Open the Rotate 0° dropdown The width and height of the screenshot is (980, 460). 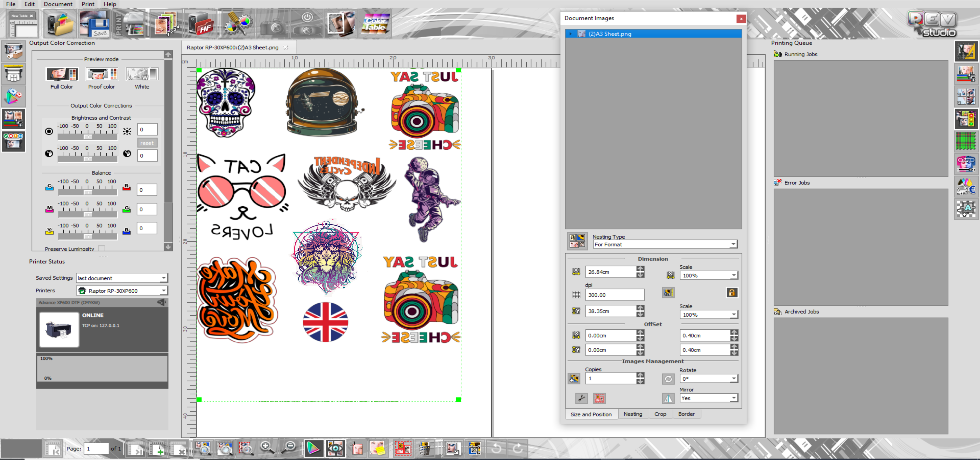pos(708,379)
